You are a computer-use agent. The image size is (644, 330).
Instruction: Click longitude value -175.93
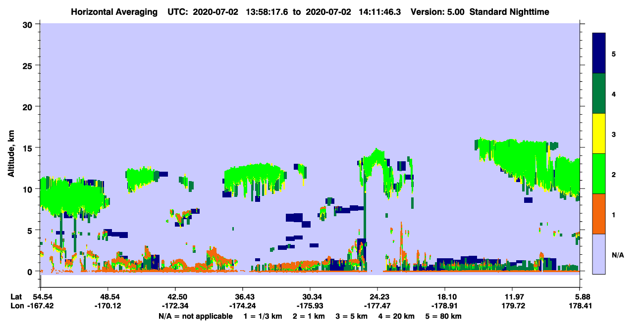(x=310, y=306)
